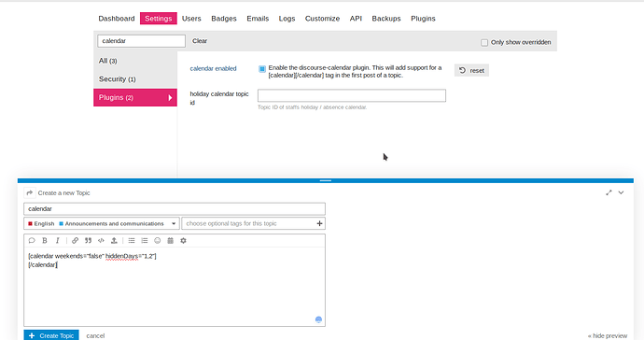
Task: Toggle italic formatting in the composer
Action: (58, 240)
